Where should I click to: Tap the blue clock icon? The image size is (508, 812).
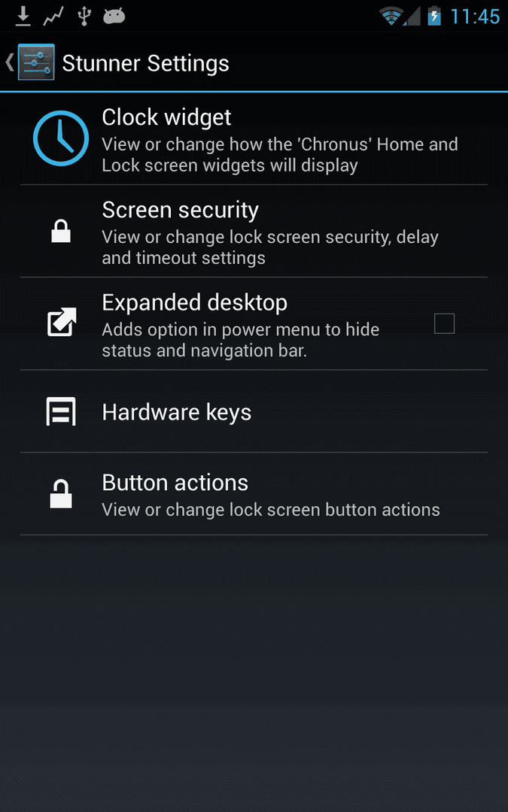61,138
